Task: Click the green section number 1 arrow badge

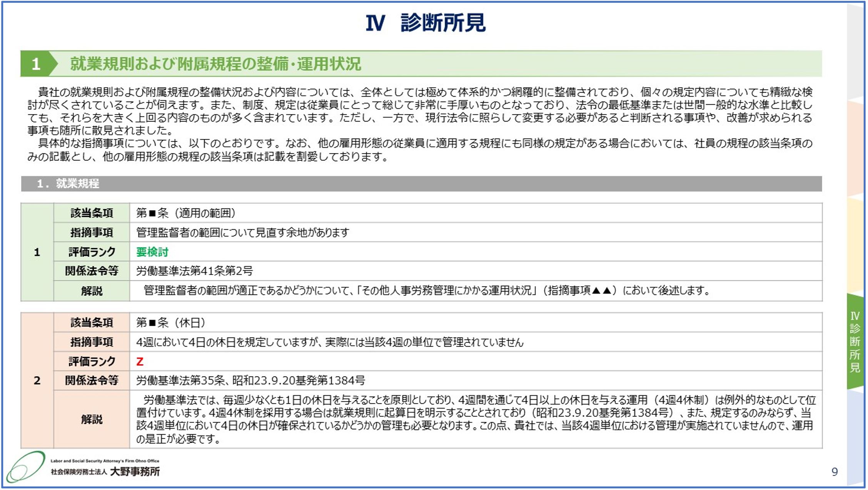Action: click(x=39, y=64)
